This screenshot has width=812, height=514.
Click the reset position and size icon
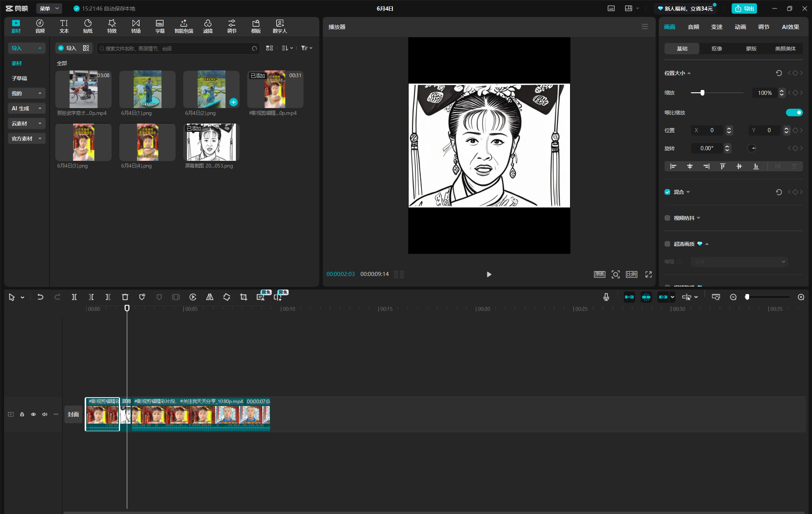[x=779, y=73]
